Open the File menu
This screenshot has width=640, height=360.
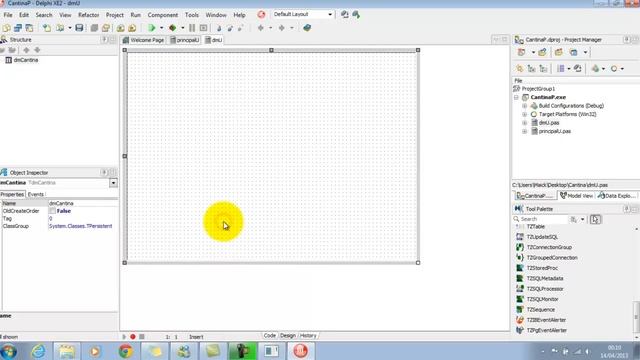click(8, 15)
